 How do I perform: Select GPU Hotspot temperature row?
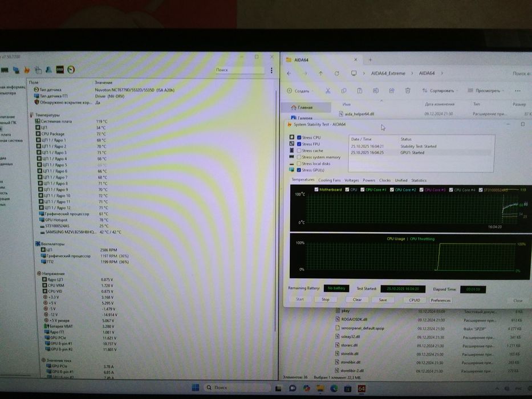point(74,220)
